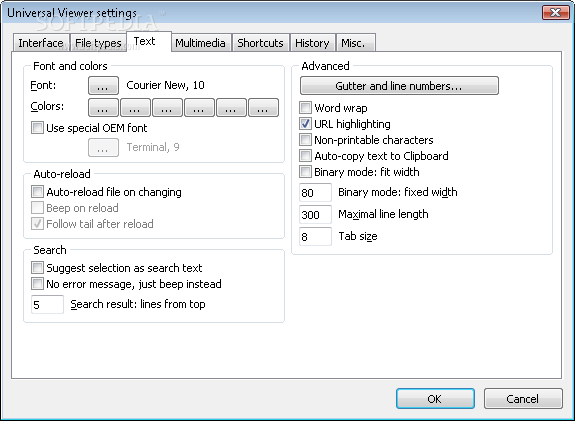Open the Misc. tab
This screenshot has height=421, width=575.
[355, 43]
